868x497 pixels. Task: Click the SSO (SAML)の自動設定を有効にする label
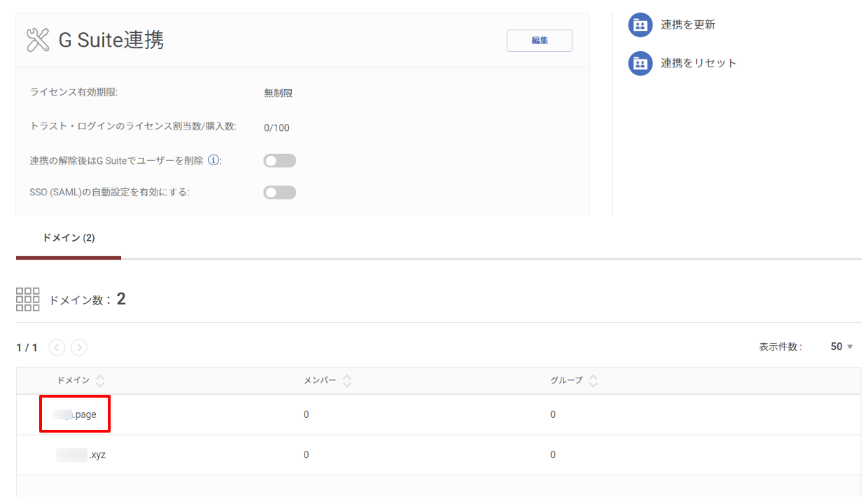point(110,192)
